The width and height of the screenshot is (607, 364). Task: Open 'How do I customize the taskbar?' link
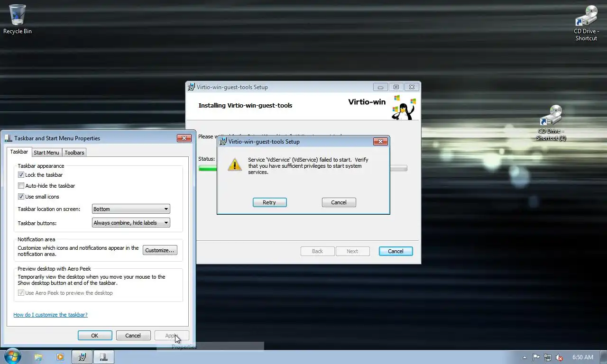(50, 315)
